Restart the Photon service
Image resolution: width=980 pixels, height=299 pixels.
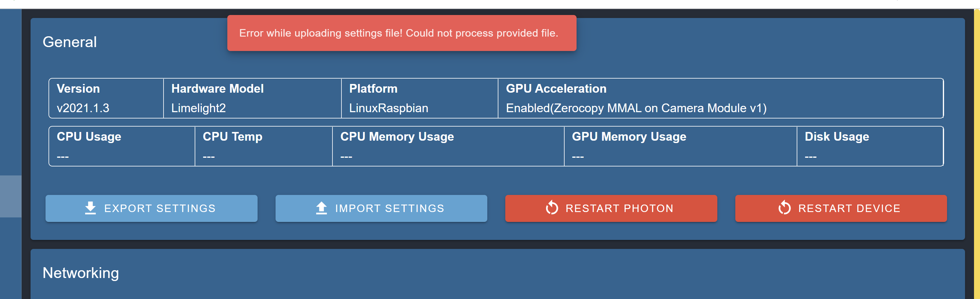[x=610, y=208]
